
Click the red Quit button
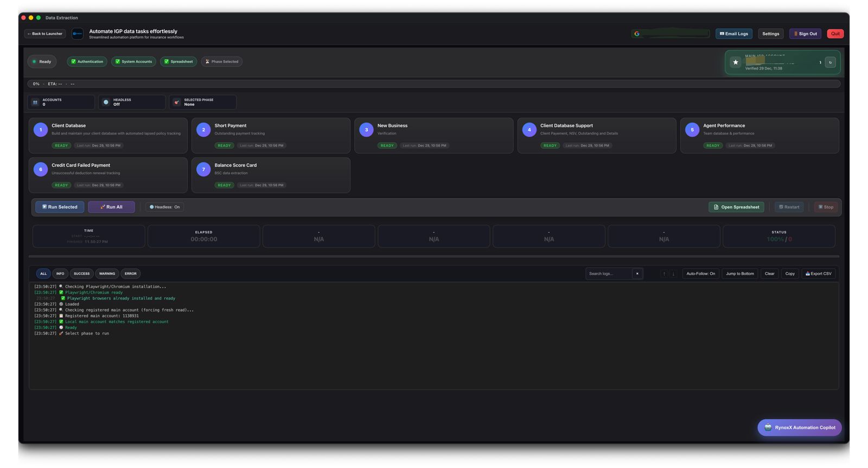pyautogui.click(x=835, y=34)
